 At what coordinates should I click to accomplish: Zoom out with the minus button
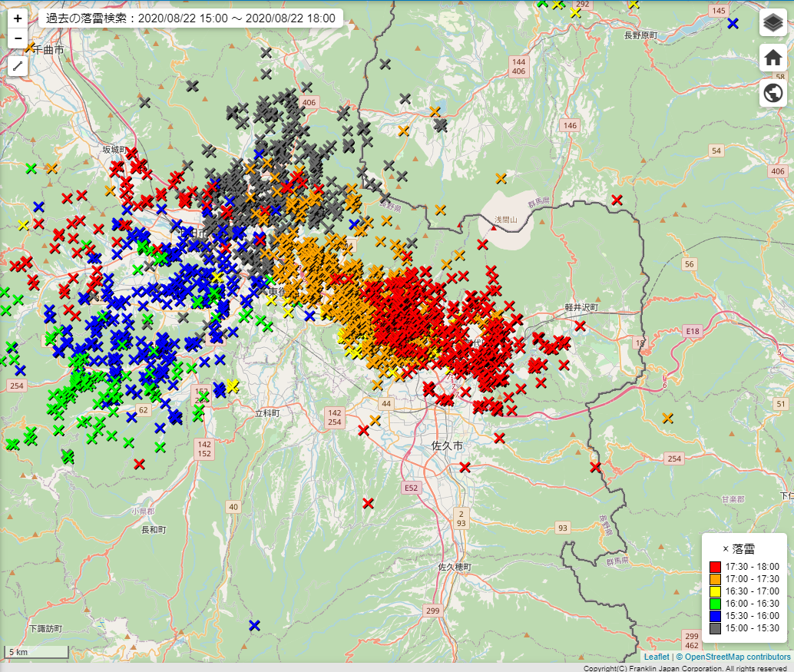pos(18,38)
